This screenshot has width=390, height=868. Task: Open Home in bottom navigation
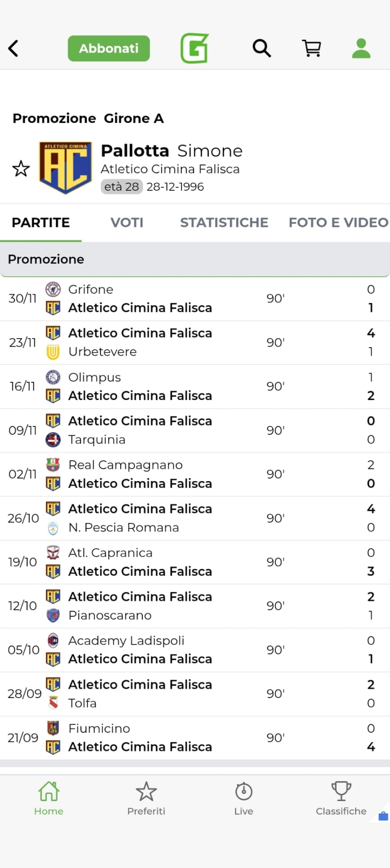point(49,798)
